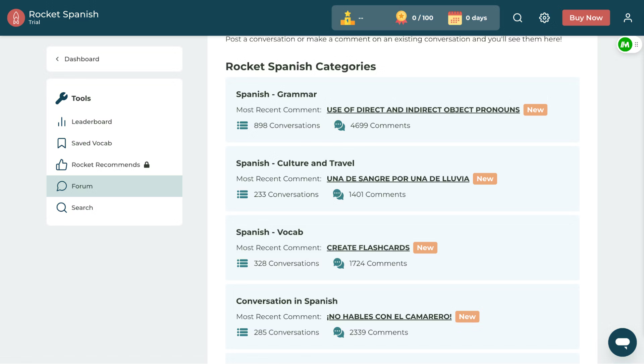Click the 1401 Comments text
The width and height of the screenshot is (644, 364).
click(377, 194)
